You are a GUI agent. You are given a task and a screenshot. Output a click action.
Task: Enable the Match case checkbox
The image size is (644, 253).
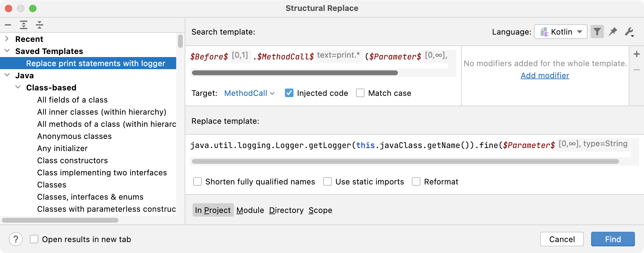pos(360,93)
